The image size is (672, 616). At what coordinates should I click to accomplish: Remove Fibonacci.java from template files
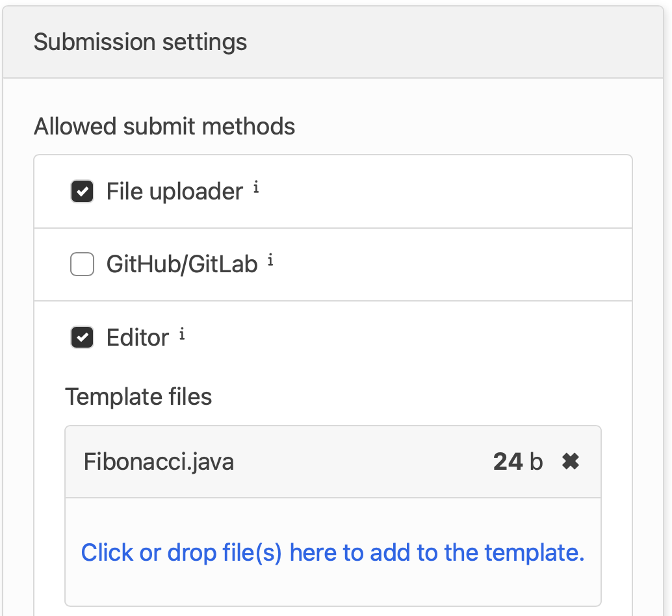click(571, 462)
